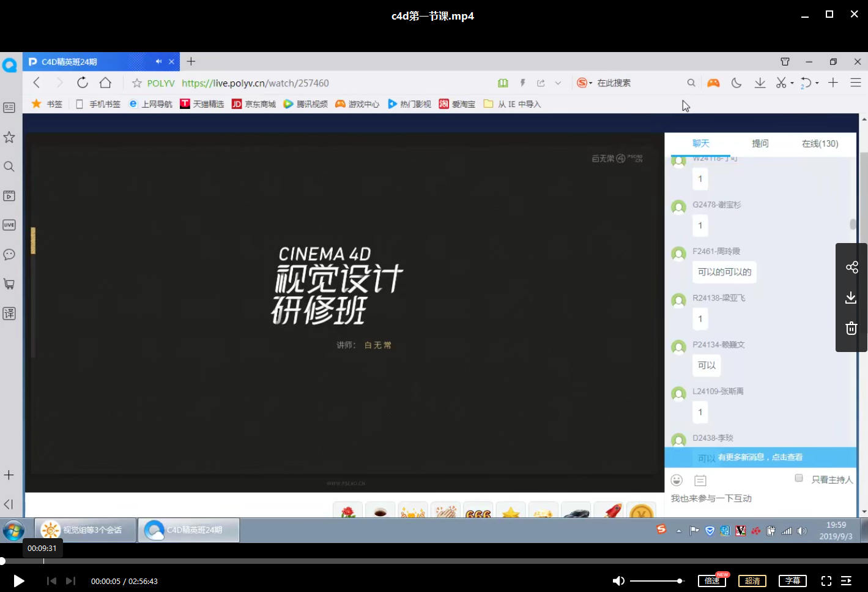The image size is (868, 592).
Task: Expand the search engine dropdown beside 在此搜索
Action: tap(590, 83)
